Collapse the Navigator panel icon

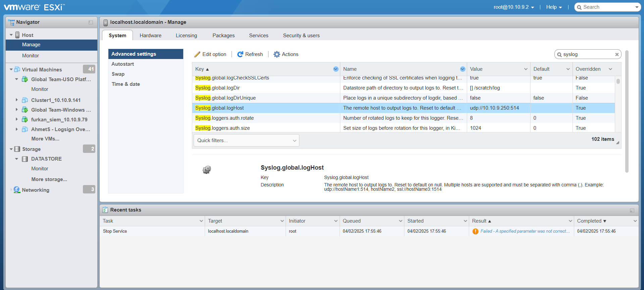point(91,22)
